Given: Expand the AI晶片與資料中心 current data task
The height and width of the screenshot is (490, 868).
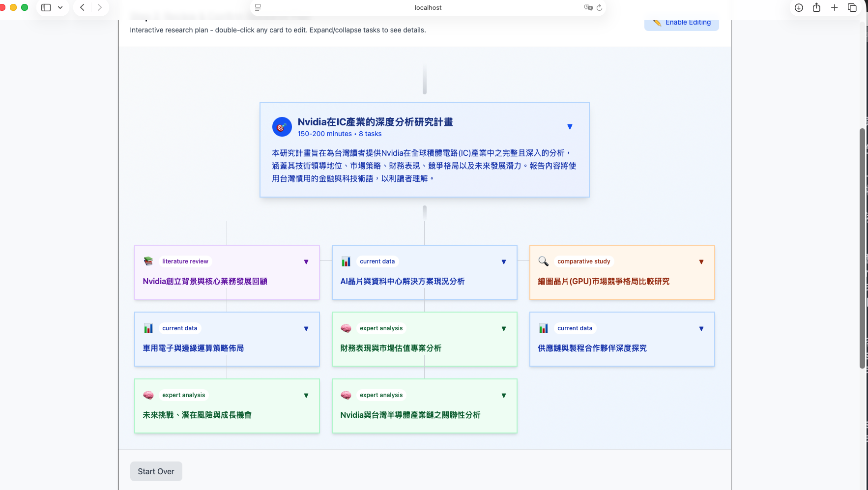Looking at the screenshot, I should tap(503, 262).
